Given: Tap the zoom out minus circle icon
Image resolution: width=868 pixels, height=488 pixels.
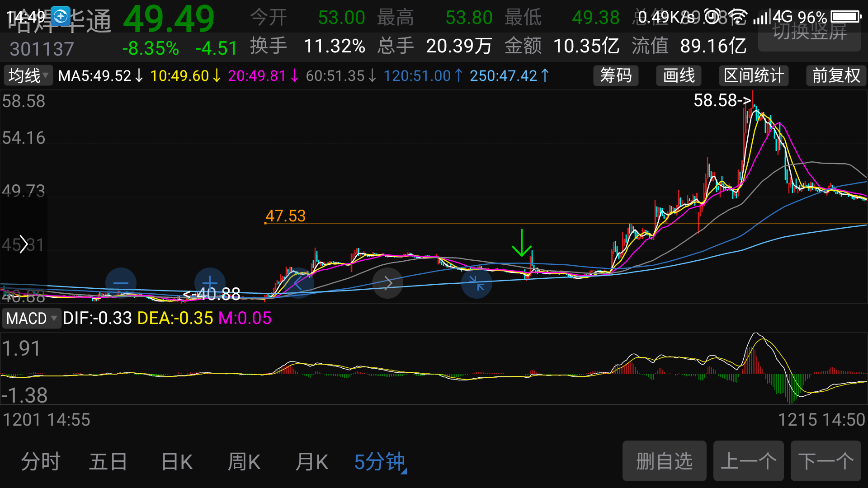Looking at the screenshot, I should (121, 283).
